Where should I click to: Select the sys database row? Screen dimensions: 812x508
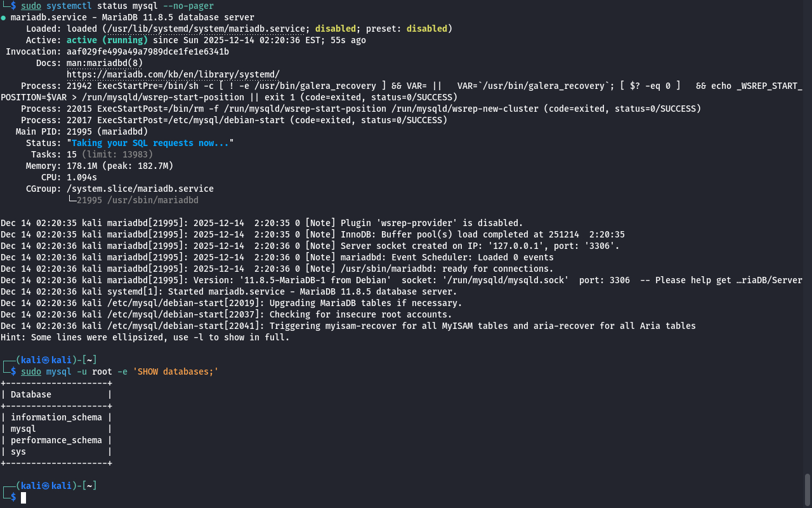(x=18, y=451)
